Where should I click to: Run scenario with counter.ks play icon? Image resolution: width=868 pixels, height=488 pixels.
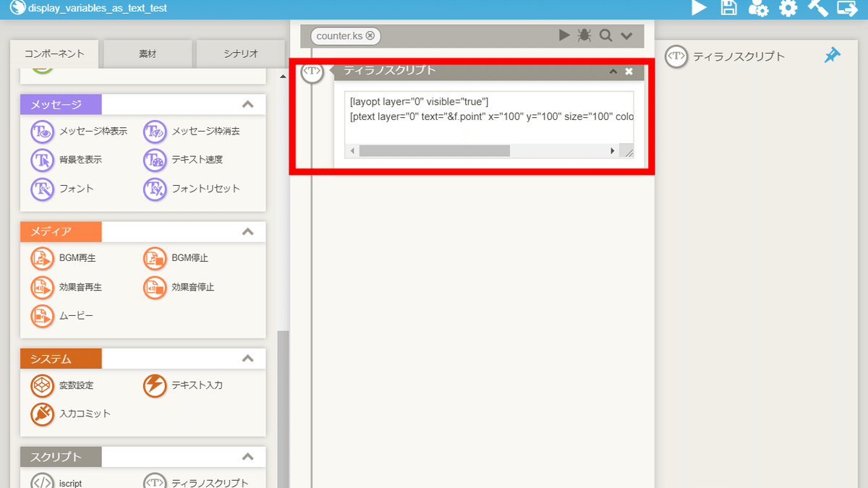pos(564,35)
